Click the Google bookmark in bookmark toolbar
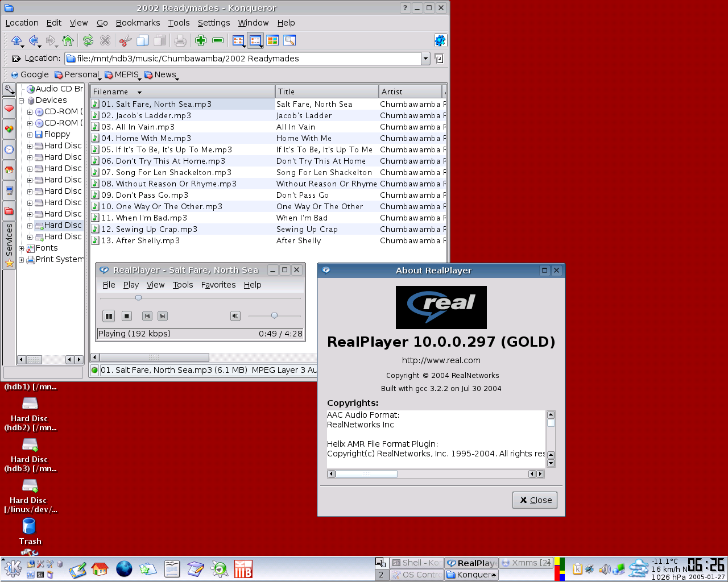728x582 pixels. pos(30,74)
